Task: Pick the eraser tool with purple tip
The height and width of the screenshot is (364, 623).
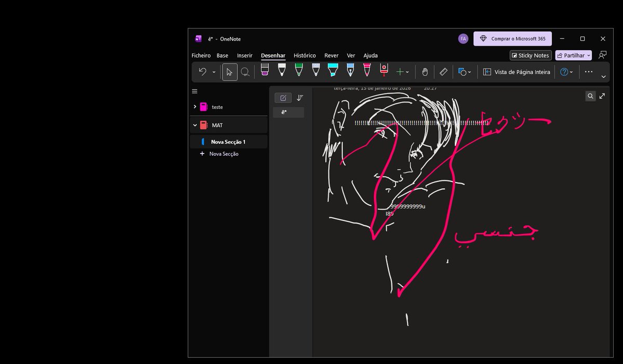Action: point(265,70)
